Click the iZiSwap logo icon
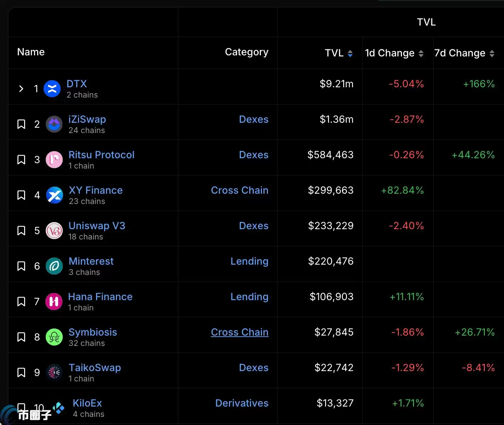Viewport: 504px width, 425px height. (54, 124)
